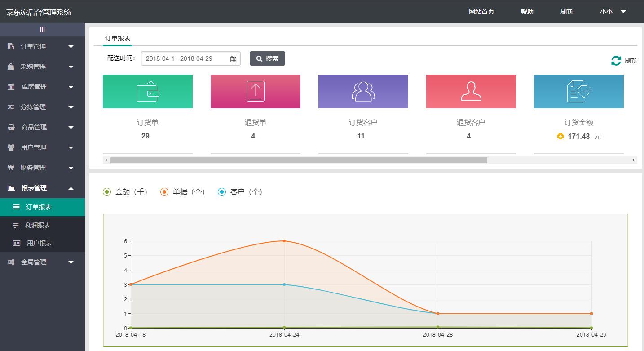Click the green 刷新 refresh icon
644x351 pixels.
pos(616,61)
